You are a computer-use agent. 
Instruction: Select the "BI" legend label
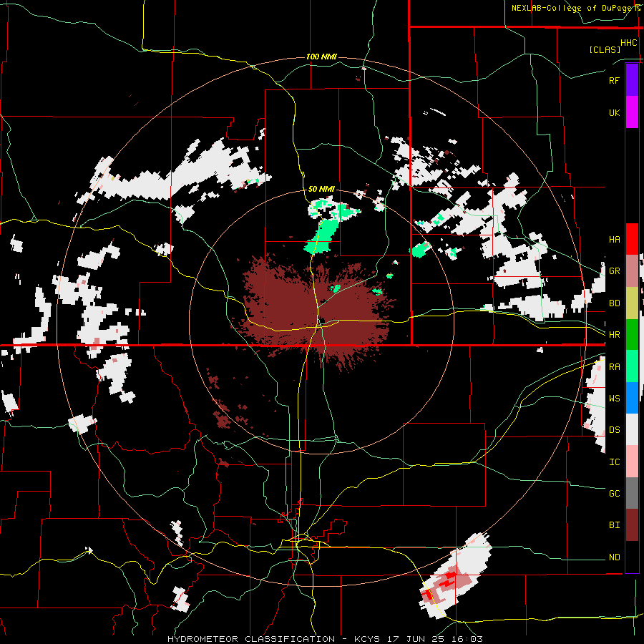click(x=614, y=525)
